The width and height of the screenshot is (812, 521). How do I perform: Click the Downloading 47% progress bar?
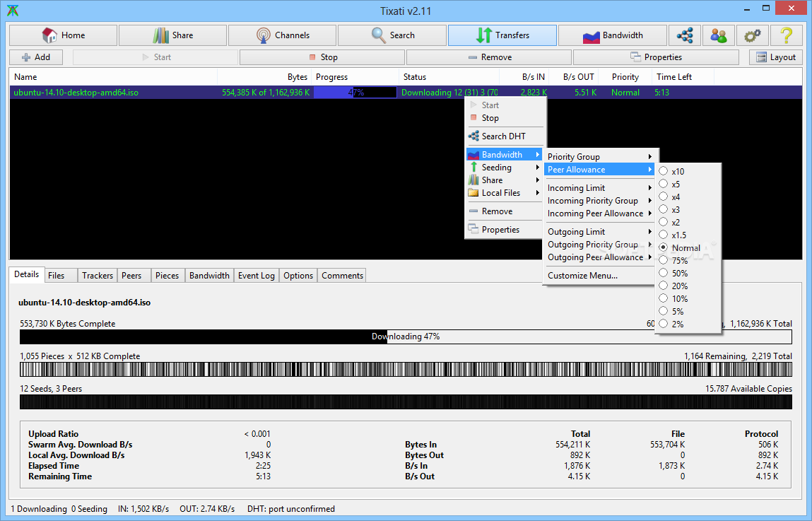[406, 336]
